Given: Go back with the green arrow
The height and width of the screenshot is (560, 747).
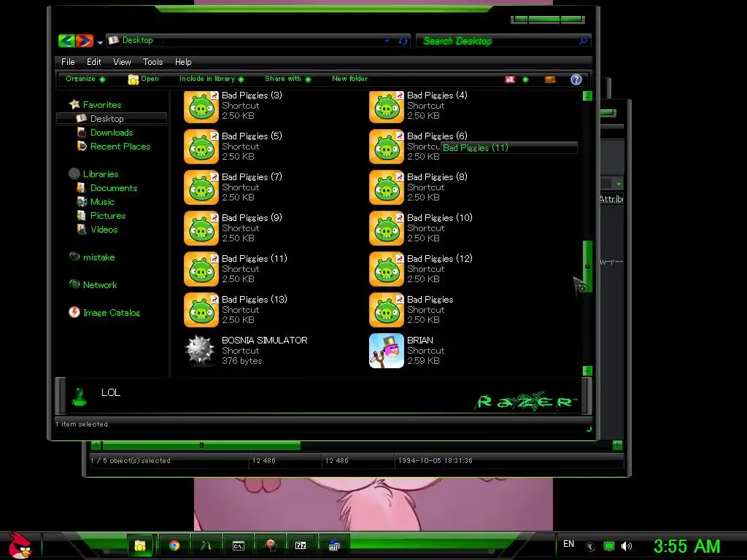Looking at the screenshot, I should (x=66, y=41).
